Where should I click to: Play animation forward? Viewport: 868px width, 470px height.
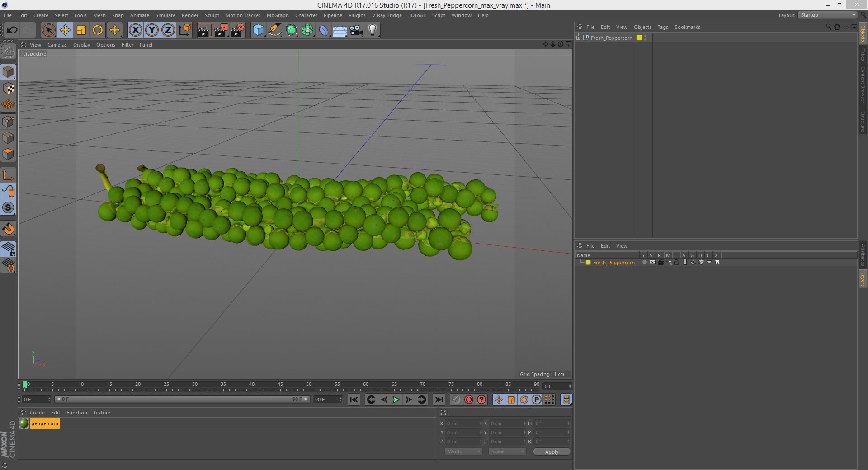[x=396, y=399]
